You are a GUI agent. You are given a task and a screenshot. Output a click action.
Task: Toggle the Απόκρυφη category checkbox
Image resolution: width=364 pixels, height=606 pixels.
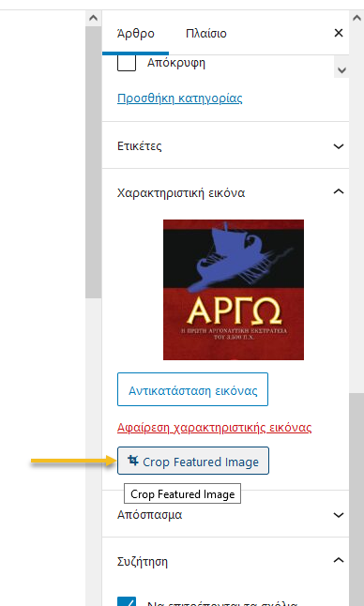(127, 63)
